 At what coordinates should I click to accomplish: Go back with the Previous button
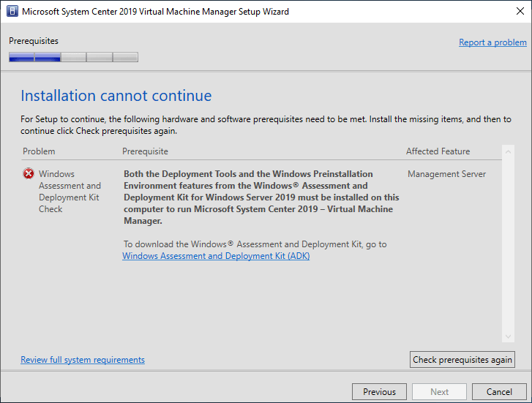click(379, 392)
